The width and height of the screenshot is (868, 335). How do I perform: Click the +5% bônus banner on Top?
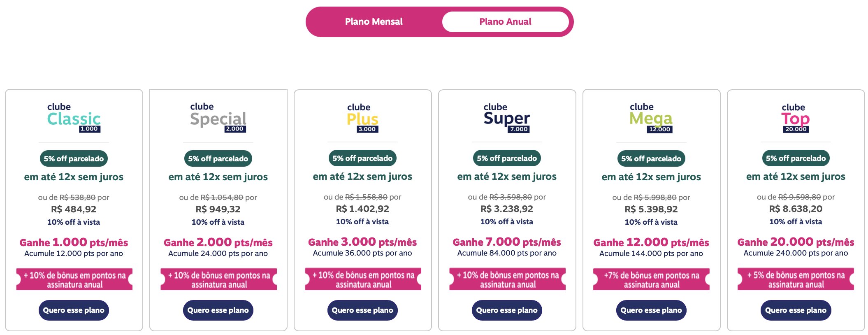click(796, 279)
